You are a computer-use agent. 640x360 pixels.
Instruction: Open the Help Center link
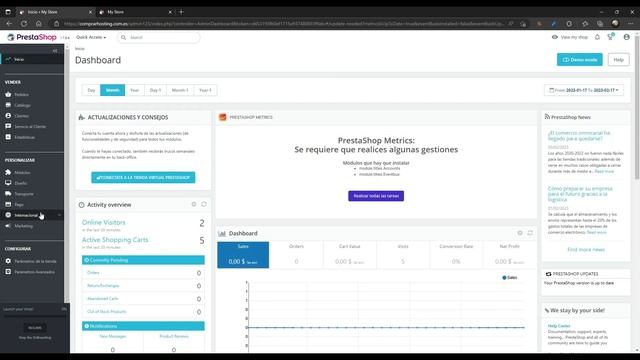[559, 326]
